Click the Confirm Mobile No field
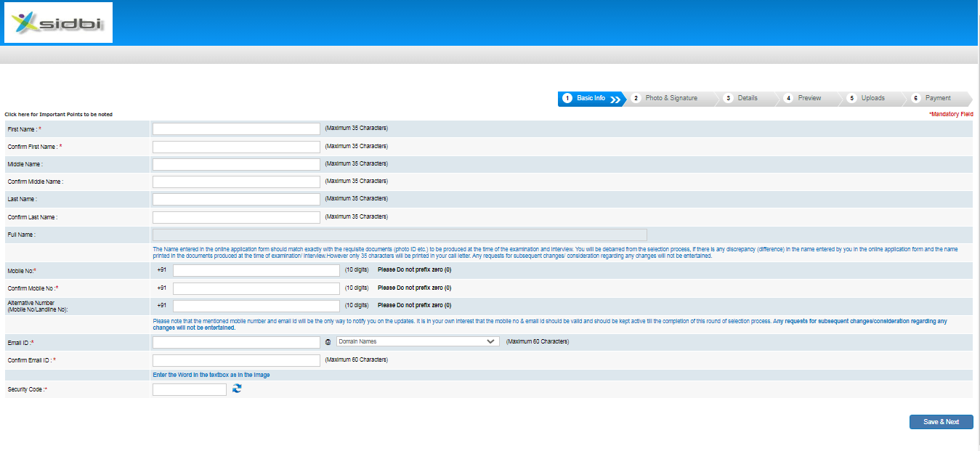The height and width of the screenshot is (451, 980). pos(256,288)
